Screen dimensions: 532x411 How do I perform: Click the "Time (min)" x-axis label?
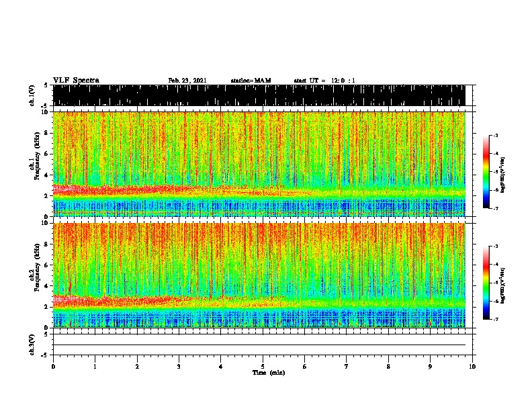tap(269, 373)
